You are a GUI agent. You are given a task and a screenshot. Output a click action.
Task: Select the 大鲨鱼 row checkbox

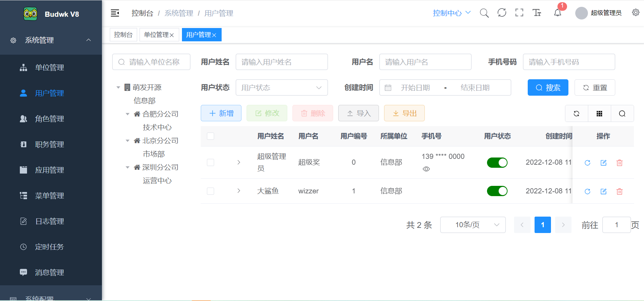pyautogui.click(x=211, y=191)
